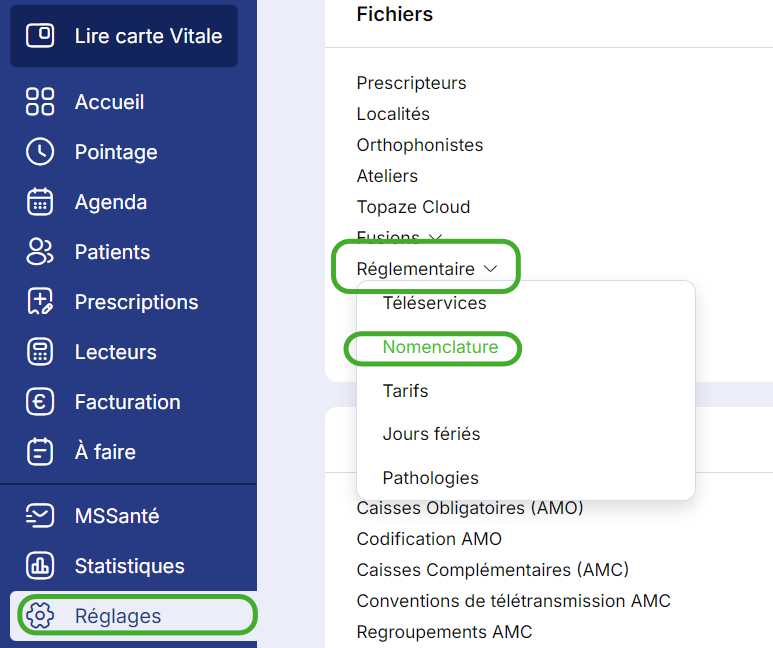Open Caisses Complémentaires (AMC) link
The width and height of the screenshot is (773, 648).
point(492,570)
